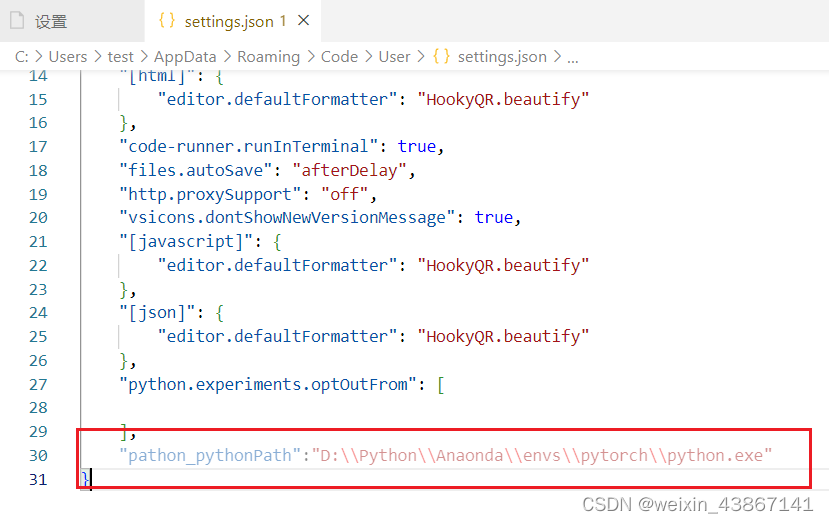Open the Users breadcrumb folder

(x=68, y=57)
